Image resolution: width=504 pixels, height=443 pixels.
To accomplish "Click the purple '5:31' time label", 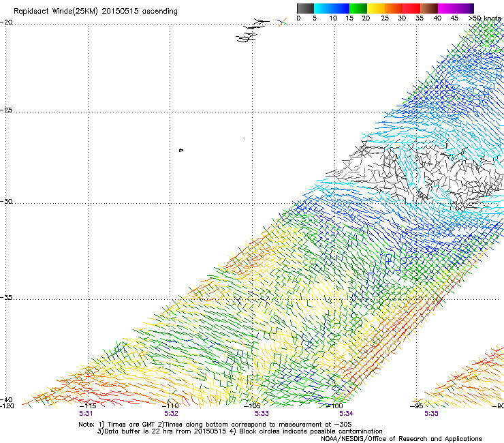I will click(x=86, y=414).
